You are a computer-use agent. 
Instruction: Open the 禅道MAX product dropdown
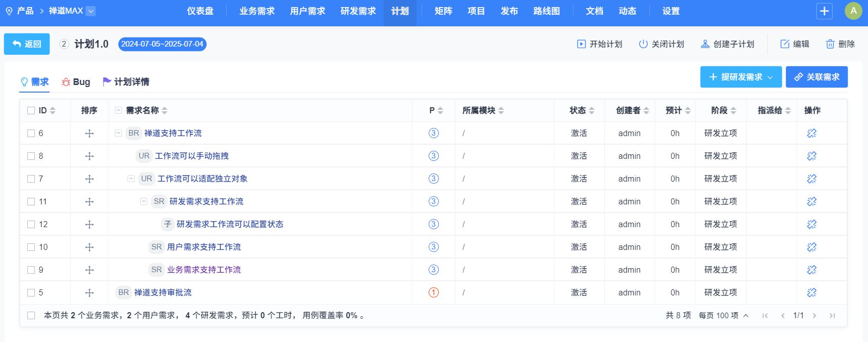(x=91, y=11)
